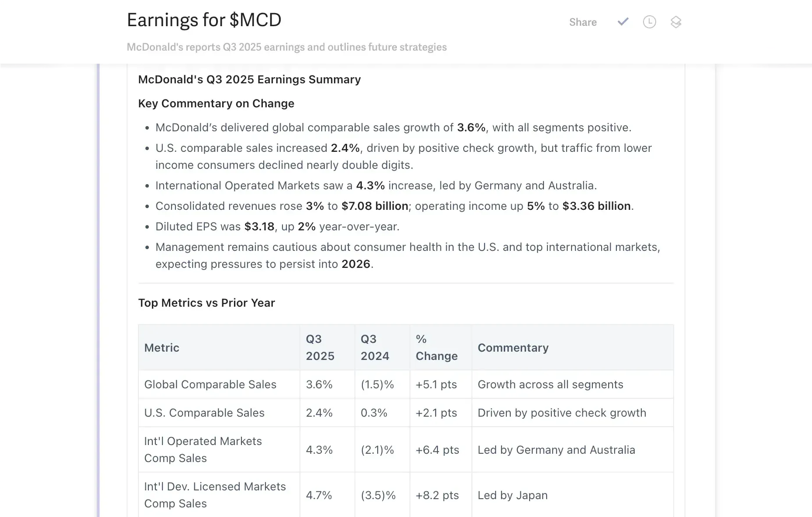
Task: Click the stacked layers icon
Action: [x=676, y=22]
